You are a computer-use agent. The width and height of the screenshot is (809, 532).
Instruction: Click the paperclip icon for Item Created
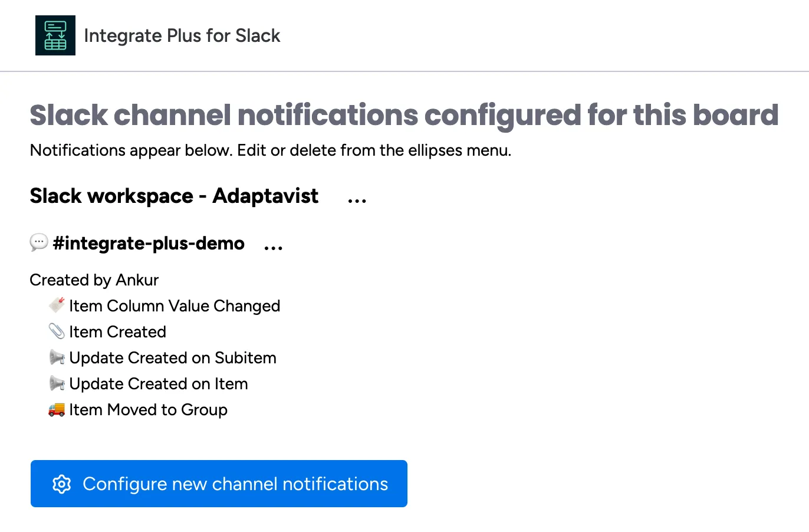click(x=57, y=331)
